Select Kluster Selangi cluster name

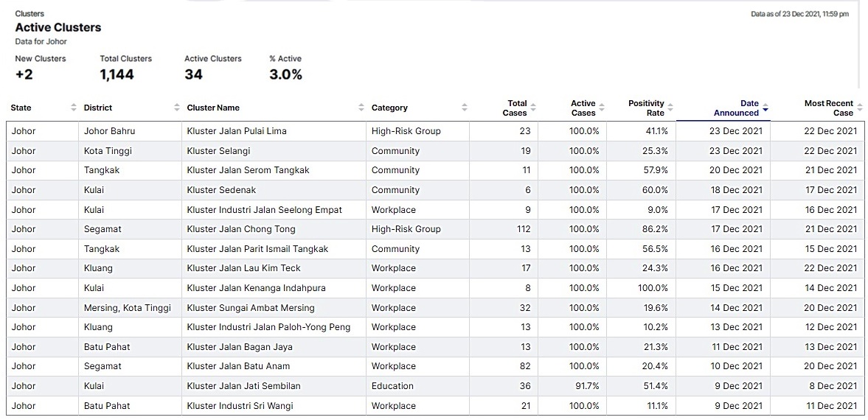(218, 151)
